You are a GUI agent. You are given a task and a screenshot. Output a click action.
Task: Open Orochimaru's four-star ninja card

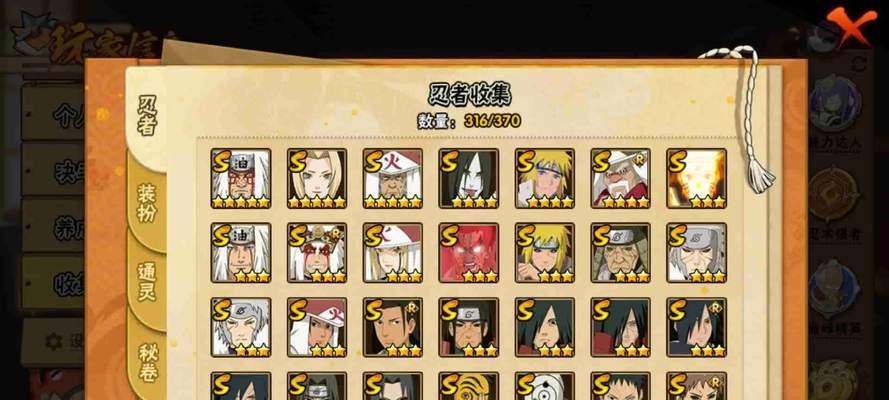click(468, 178)
